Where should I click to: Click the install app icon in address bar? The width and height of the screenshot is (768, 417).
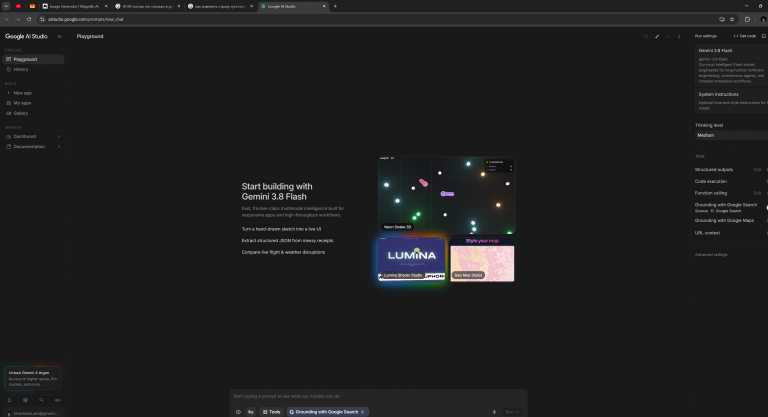(721, 19)
